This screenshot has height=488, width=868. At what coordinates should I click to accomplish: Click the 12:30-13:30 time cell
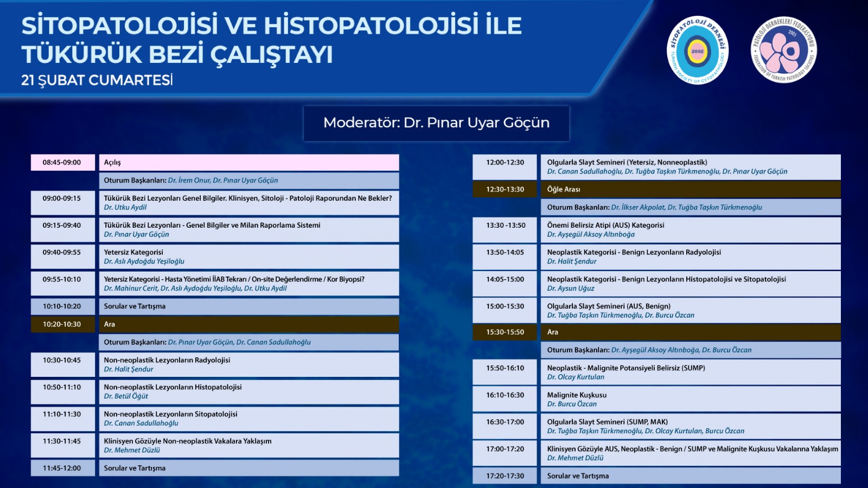click(x=505, y=189)
